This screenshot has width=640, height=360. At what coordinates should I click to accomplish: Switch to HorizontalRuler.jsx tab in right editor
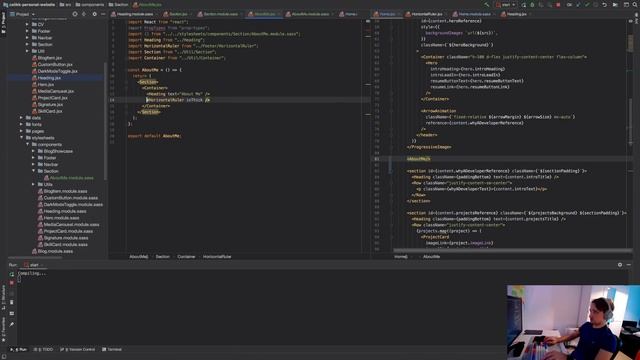[426, 14]
